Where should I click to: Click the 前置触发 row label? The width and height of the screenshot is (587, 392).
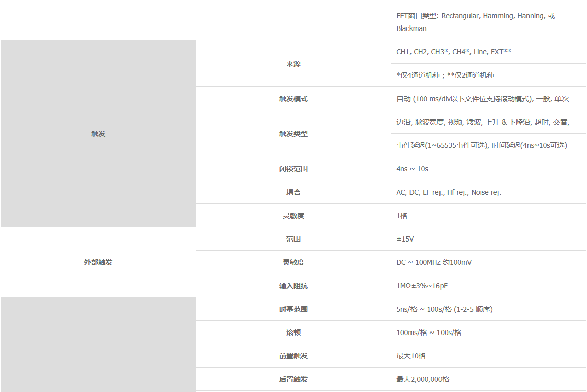click(x=293, y=356)
